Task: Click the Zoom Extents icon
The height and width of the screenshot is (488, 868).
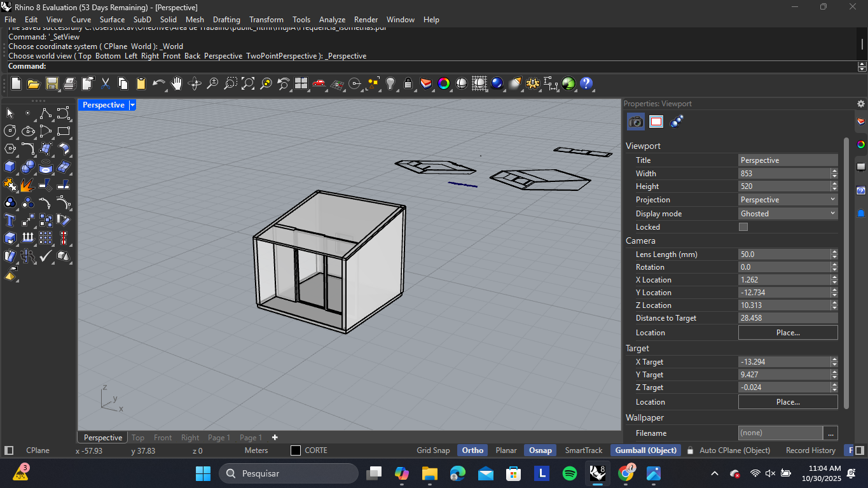Action: click(248, 83)
